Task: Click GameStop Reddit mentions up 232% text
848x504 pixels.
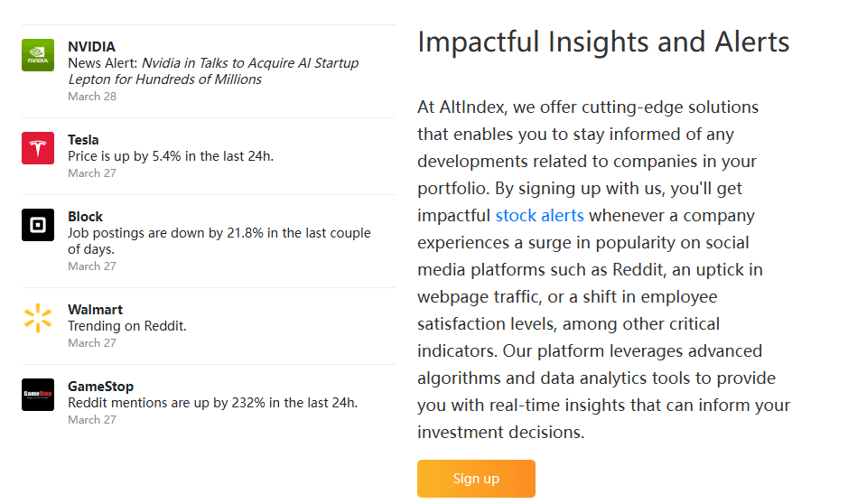Action: (x=212, y=403)
